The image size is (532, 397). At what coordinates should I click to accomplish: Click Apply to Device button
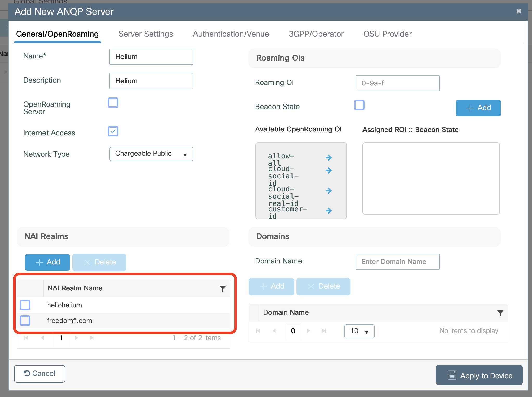click(x=479, y=375)
